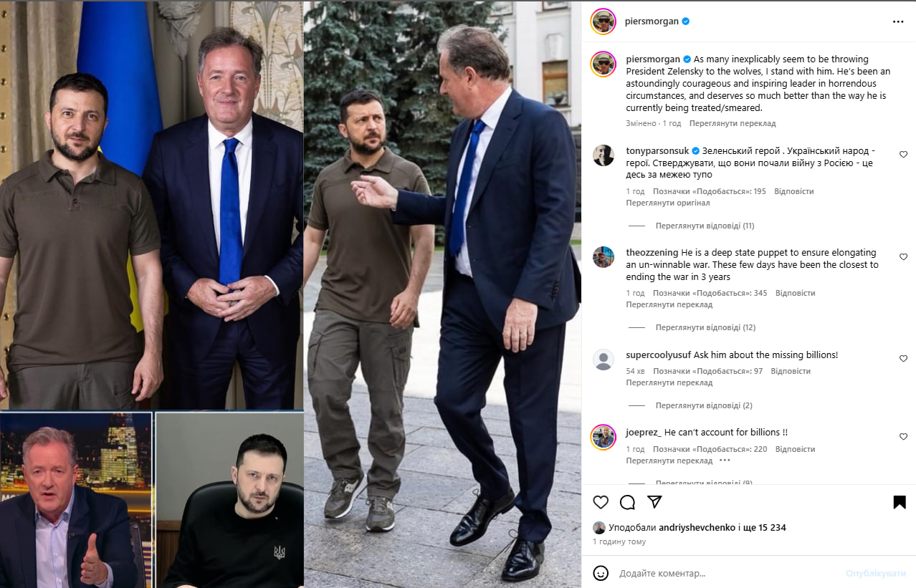The width and height of the screenshot is (916, 588).
Task: Open the three-dot options on joeprez_ comment
Action: (725, 461)
